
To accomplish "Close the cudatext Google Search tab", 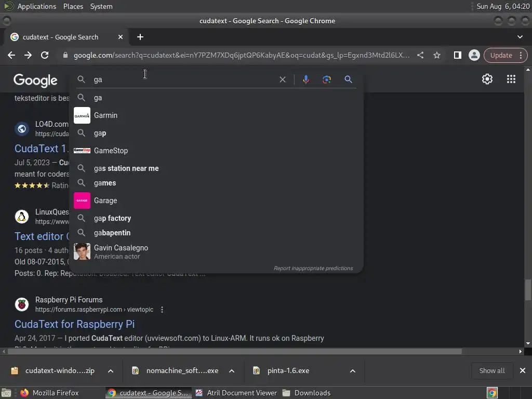I will [x=121, y=37].
